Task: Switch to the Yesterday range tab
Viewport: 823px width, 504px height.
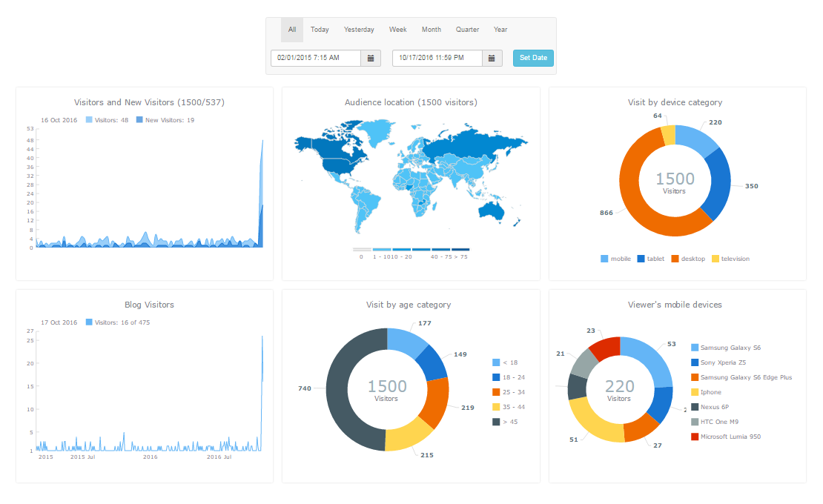Action: pyautogui.click(x=359, y=30)
